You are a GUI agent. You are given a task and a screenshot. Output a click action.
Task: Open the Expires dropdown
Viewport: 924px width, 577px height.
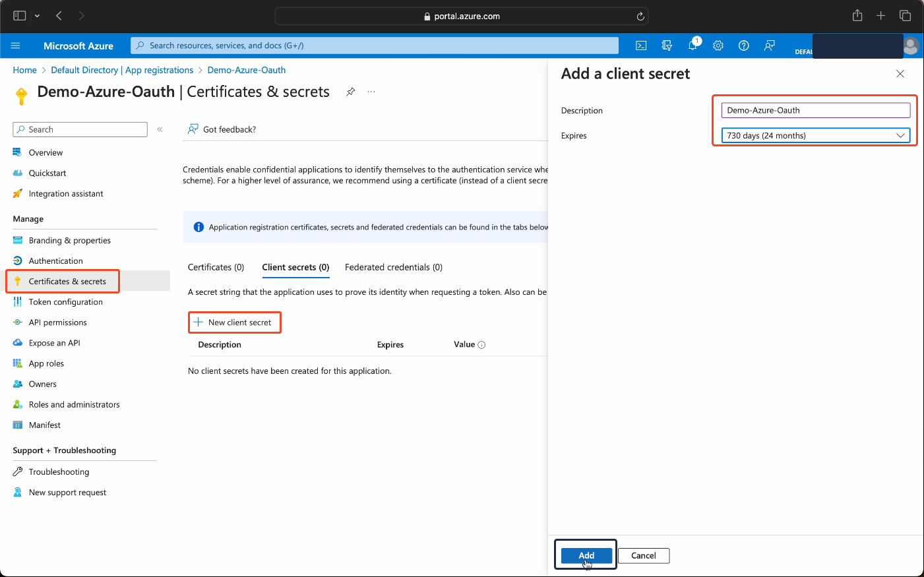[816, 135]
